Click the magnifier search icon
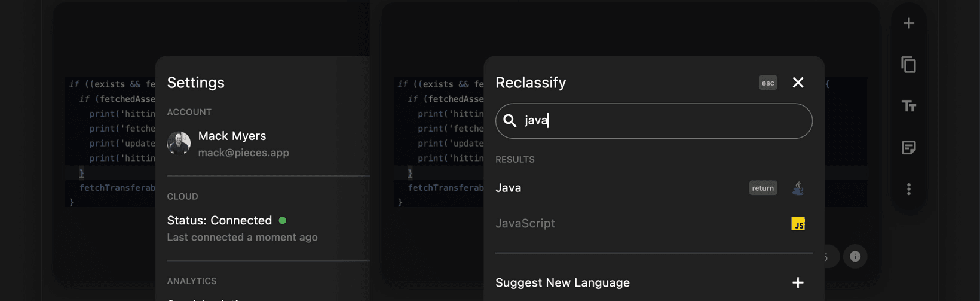Image resolution: width=980 pixels, height=301 pixels. point(510,121)
